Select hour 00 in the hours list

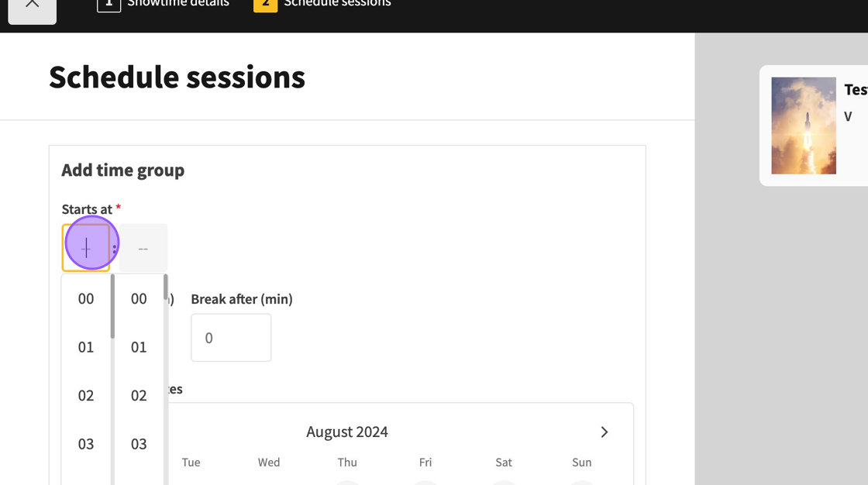tap(86, 299)
